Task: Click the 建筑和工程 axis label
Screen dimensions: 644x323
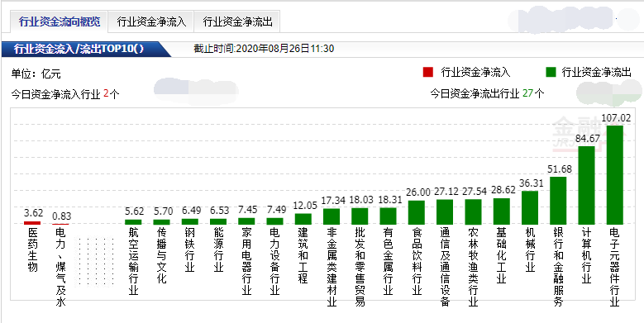Action: pos(303,256)
